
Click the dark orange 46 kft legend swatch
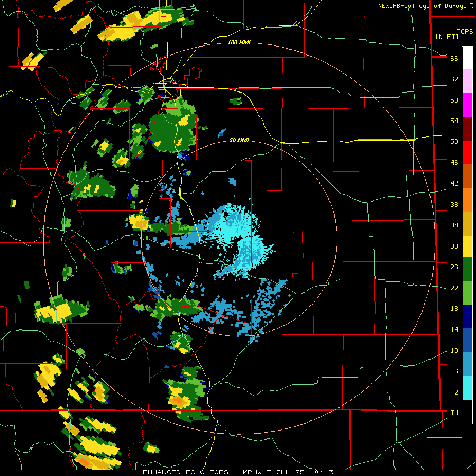467,176
